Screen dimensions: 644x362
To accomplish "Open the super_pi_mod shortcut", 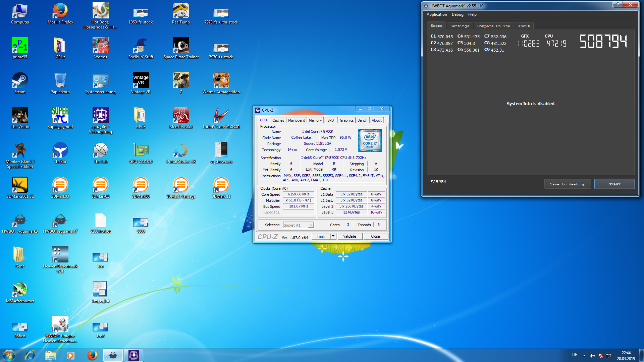I will [x=60, y=118].
